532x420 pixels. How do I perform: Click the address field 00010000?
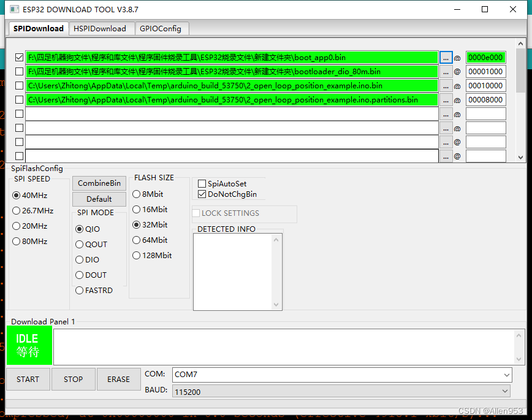coord(485,86)
